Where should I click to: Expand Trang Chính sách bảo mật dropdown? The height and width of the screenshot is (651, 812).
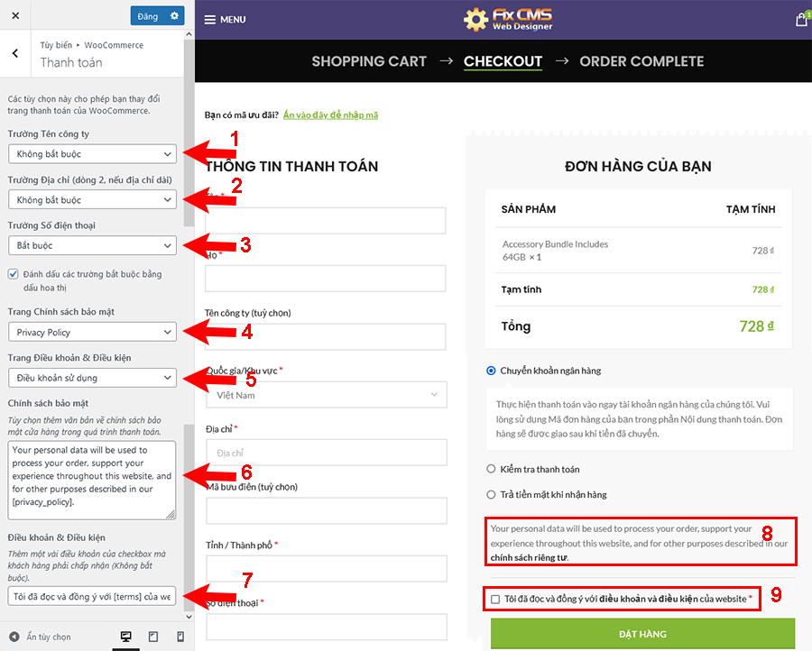tap(92, 333)
